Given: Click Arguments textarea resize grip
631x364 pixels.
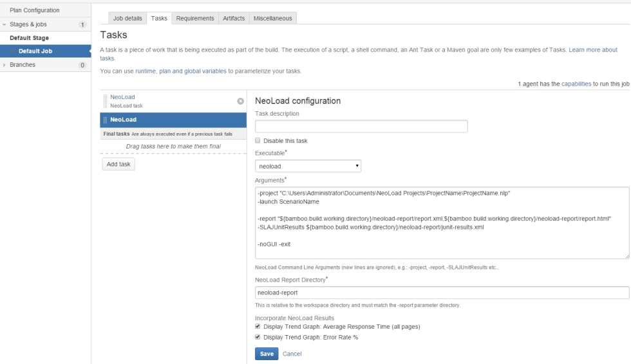Looking at the screenshot, I should coord(626,256).
